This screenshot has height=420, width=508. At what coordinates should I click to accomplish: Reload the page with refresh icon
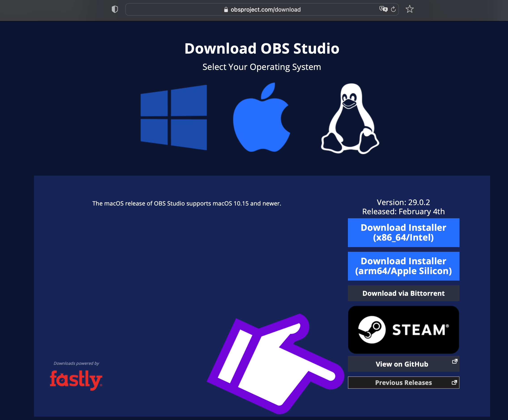393,9
